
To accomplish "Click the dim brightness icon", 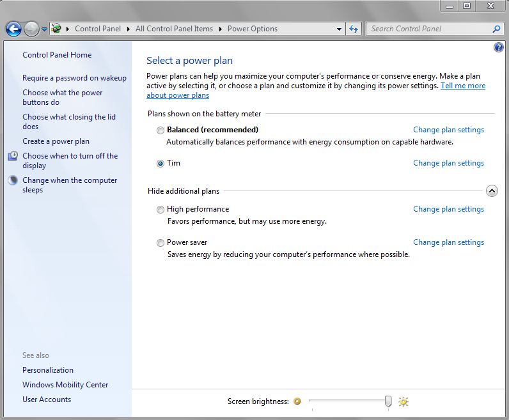I will pyautogui.click(x=297, y=401).
